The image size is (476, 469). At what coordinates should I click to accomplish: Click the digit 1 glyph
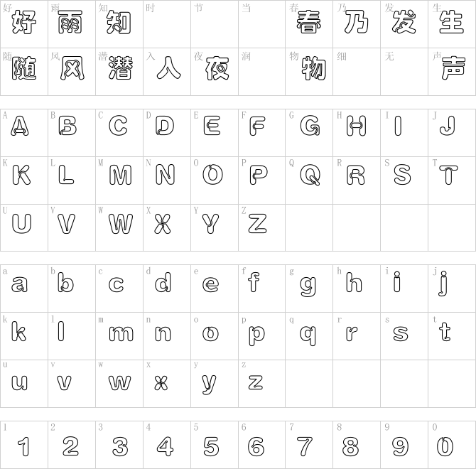coord(23,446)
